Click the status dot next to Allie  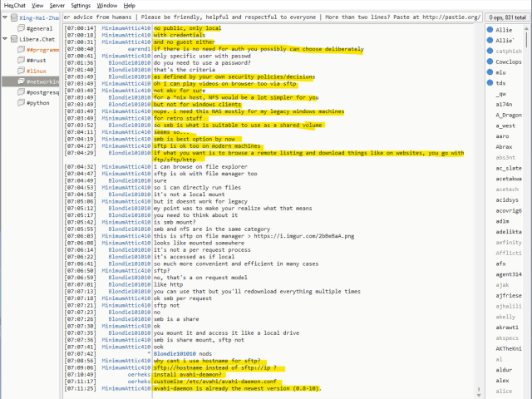[x=490, y=30]
